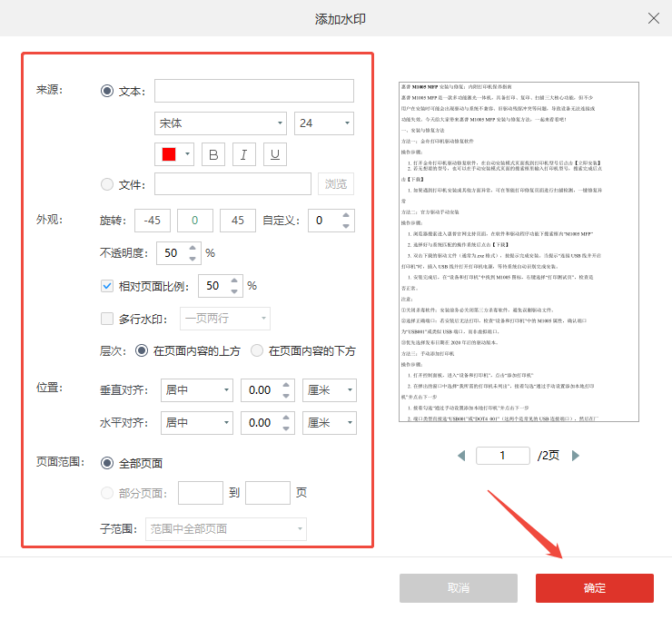The width and height of the screenshot is (672, 620).
Task: Open the vertical alignment 厘米 unit dropdown
Action: (329, 390)
